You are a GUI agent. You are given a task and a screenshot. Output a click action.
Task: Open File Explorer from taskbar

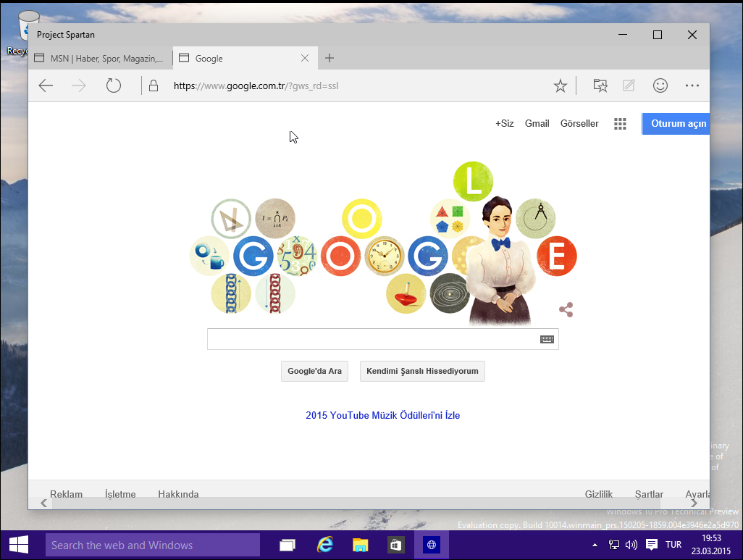[x=360, y=546]
